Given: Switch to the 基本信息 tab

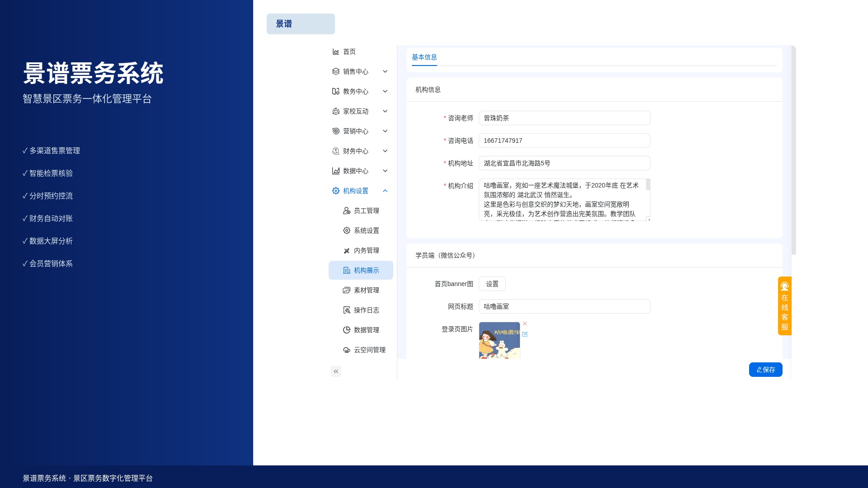Looking at the screenshot, I should coord(424,57).
